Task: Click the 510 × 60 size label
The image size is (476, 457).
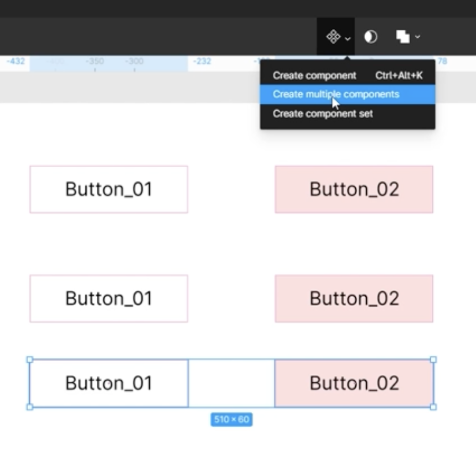Action: coord(232,419)
